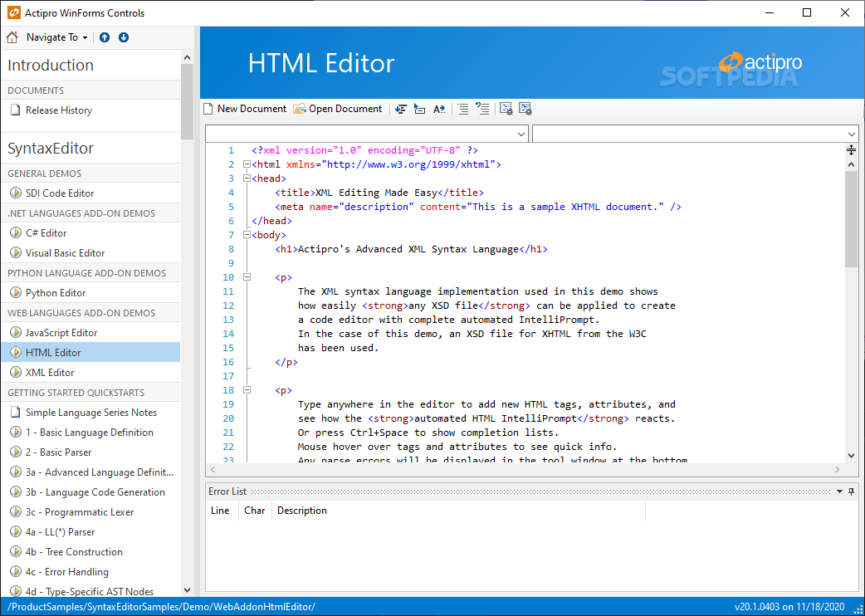Select 1 - Basic Language Definition
This screenshot has width=865, height=616.
click(x=90, y=433)
